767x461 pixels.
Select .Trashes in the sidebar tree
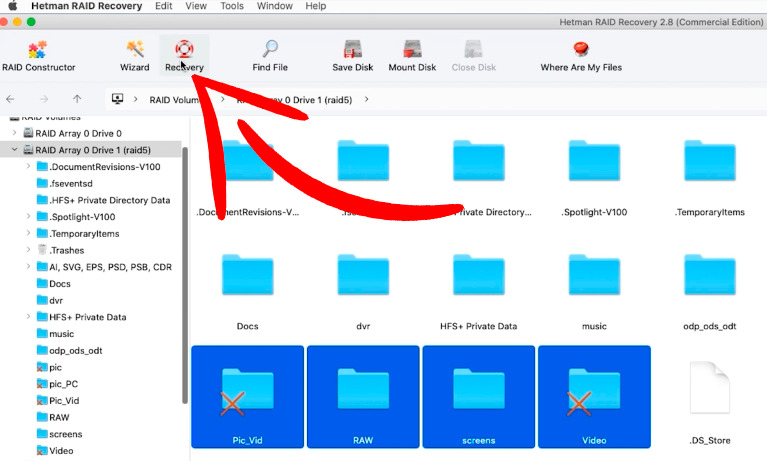(61, 250)
